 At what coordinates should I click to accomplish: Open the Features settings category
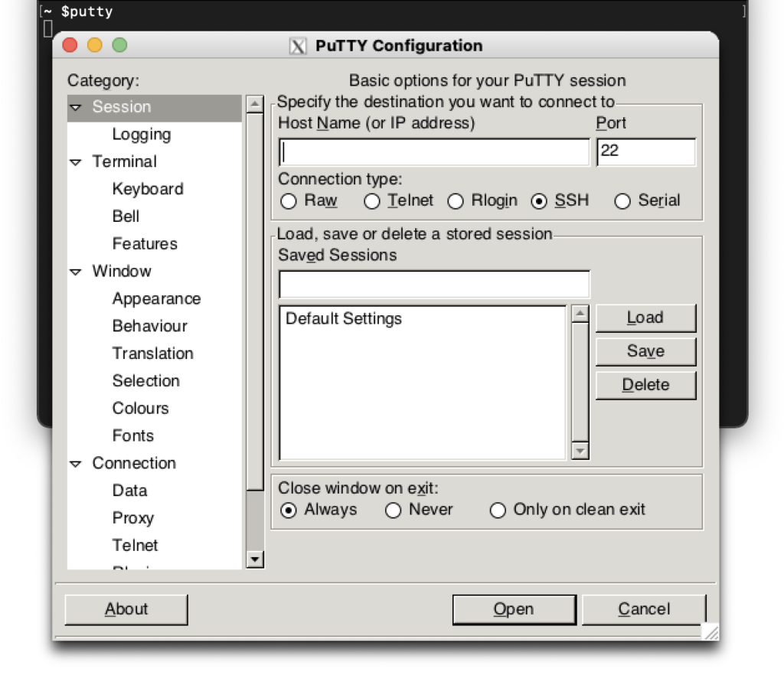coord(145,244)
